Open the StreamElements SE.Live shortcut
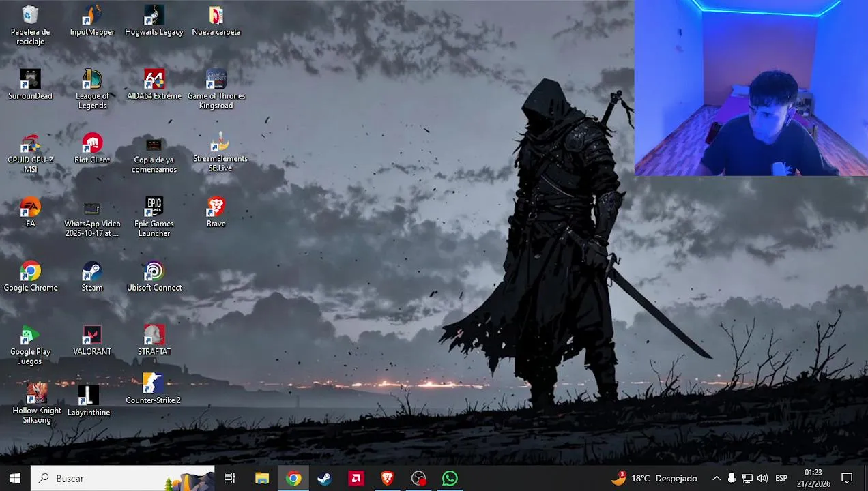 pos(220,152)
